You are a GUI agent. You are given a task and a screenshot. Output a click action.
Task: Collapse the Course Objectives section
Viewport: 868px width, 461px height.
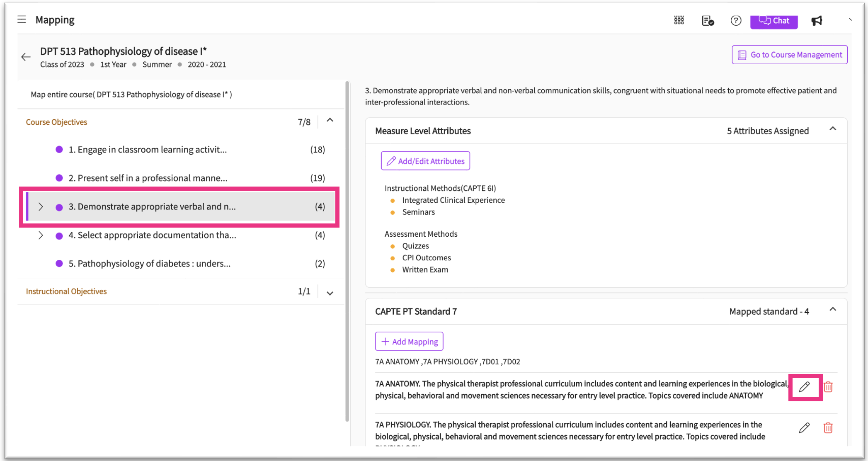330,121
